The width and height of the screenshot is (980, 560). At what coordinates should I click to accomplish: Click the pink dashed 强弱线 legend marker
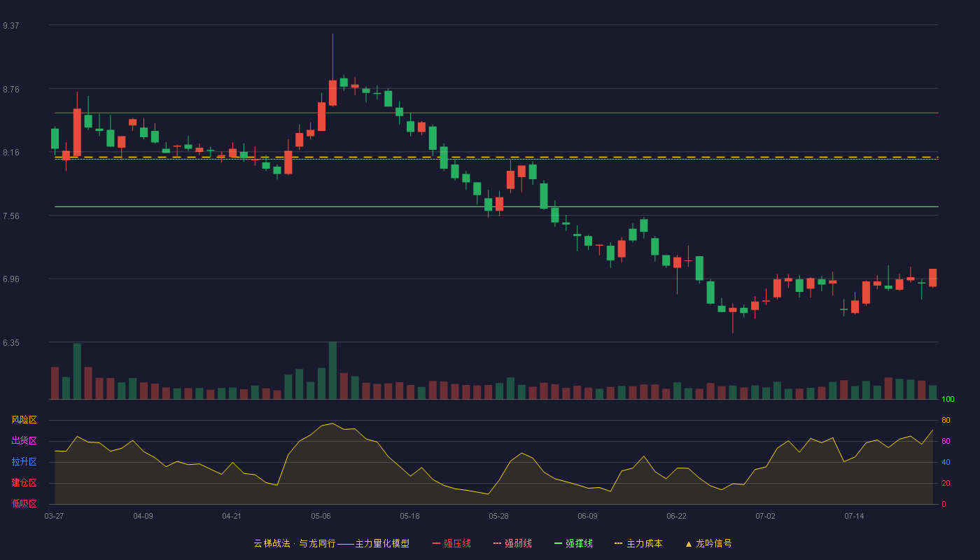coord(498,544)
